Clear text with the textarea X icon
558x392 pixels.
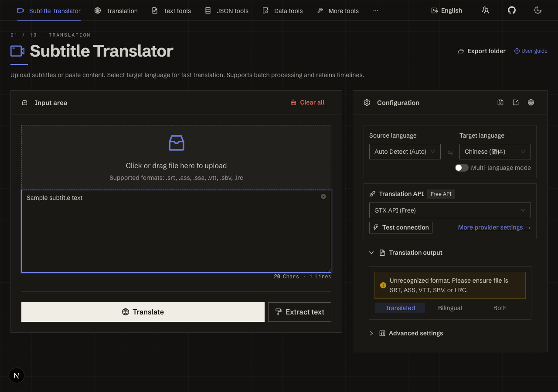click(x=323, y=196)
